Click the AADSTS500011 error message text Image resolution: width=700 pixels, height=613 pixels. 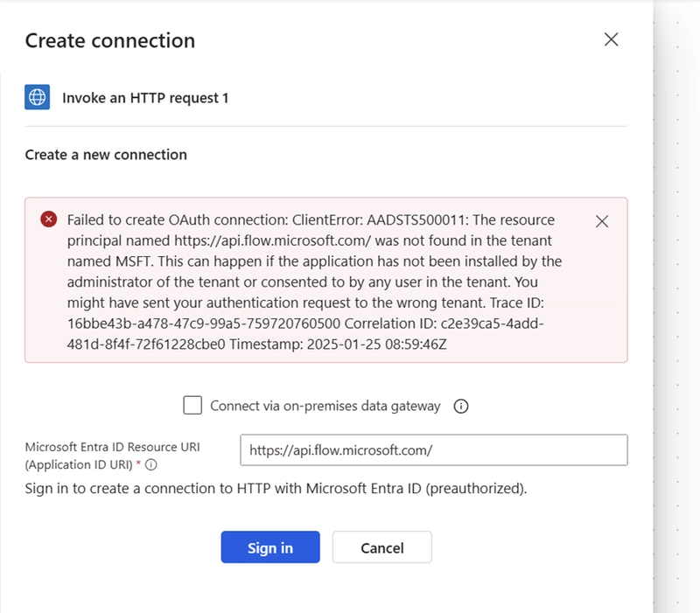point(314,282)
